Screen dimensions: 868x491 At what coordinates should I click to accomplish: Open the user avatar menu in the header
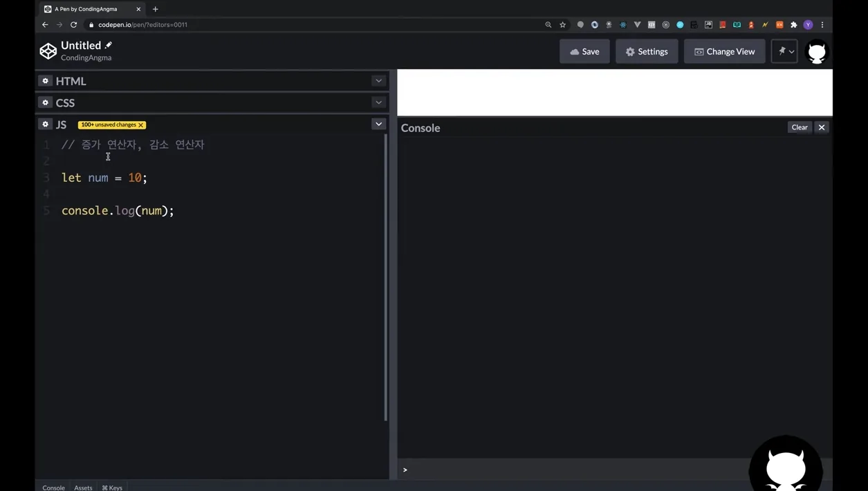tap(817, 52)
